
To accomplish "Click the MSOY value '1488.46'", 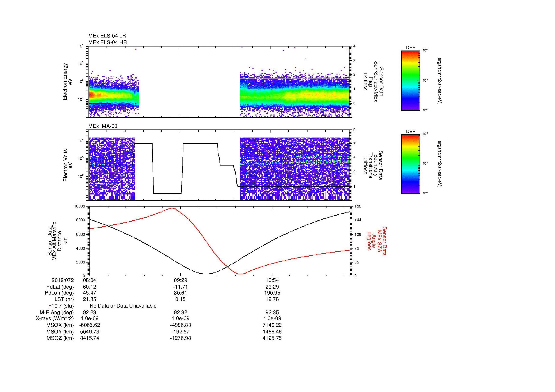I will click(272, 332).
